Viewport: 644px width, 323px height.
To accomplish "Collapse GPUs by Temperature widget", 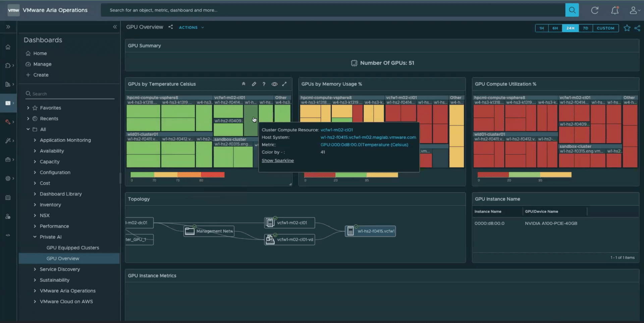I will tap(244, 84).
